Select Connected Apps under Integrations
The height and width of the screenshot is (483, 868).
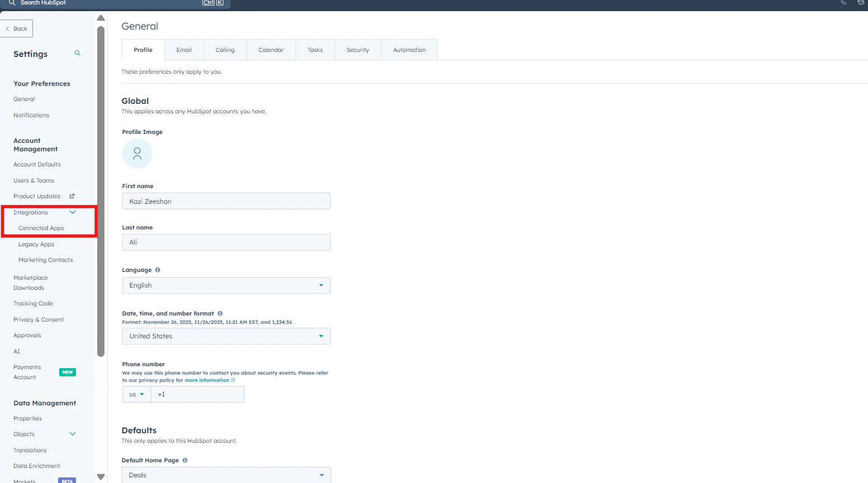pyautogui.click(x=41, y=228)
